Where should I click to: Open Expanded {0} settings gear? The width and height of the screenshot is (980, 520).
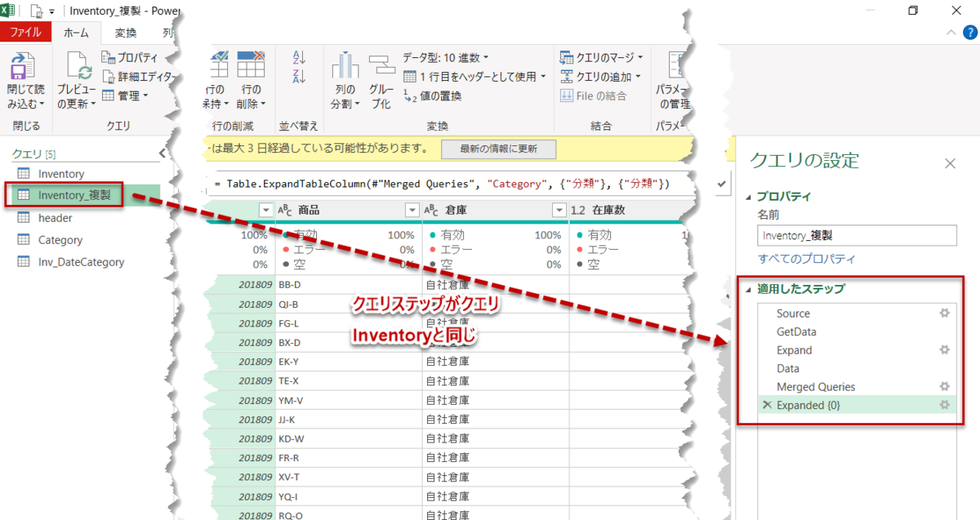pyautogui.click(x=945, y=406)
